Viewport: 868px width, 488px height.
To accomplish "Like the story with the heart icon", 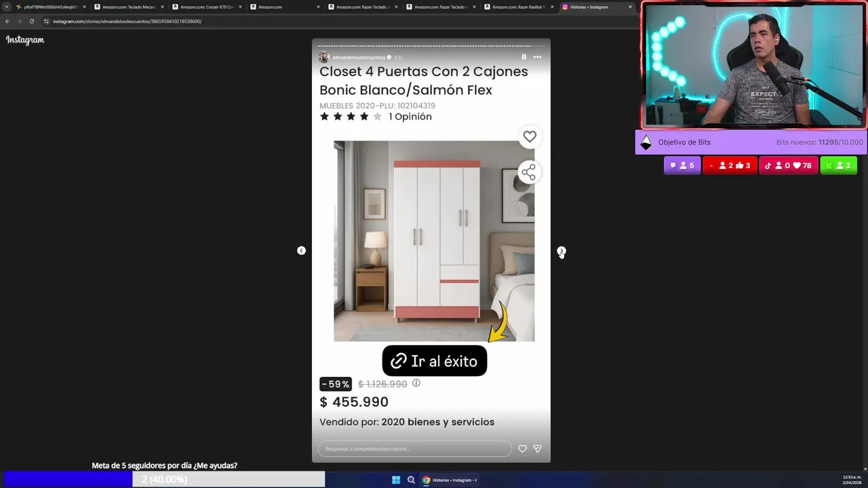I will 522,449.
